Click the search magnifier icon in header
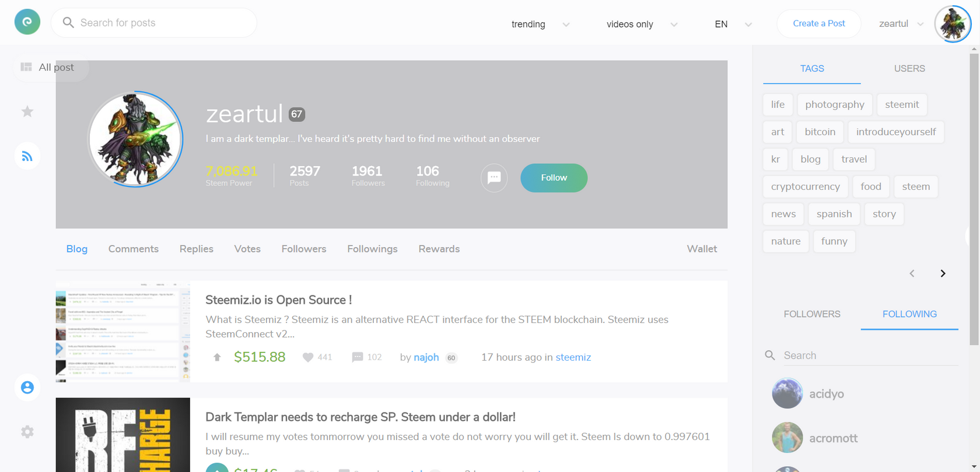Image resolution: width=980 pixels, height=472 pixels. [x=68, y=23]
